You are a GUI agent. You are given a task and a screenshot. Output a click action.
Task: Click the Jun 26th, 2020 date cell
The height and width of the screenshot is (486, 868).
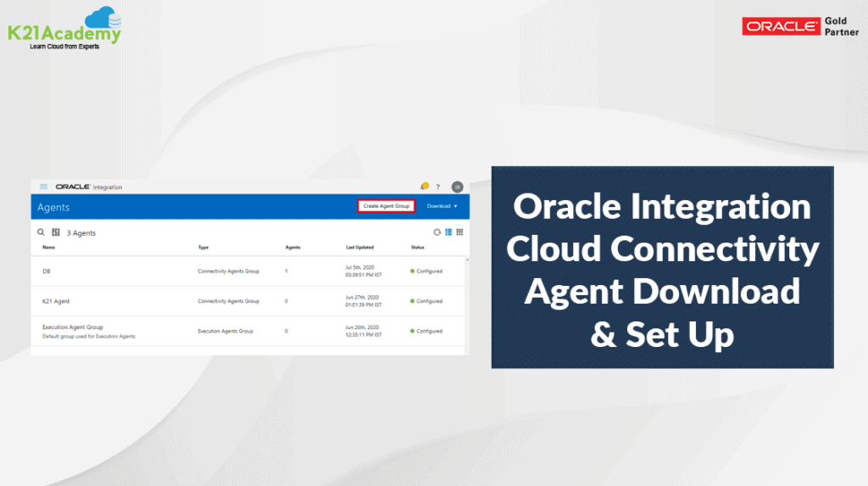pyautogui.click(x=363, y=331)
